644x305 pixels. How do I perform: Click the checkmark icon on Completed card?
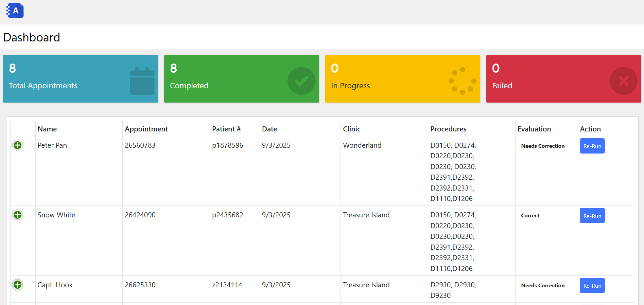pos(301,81)
